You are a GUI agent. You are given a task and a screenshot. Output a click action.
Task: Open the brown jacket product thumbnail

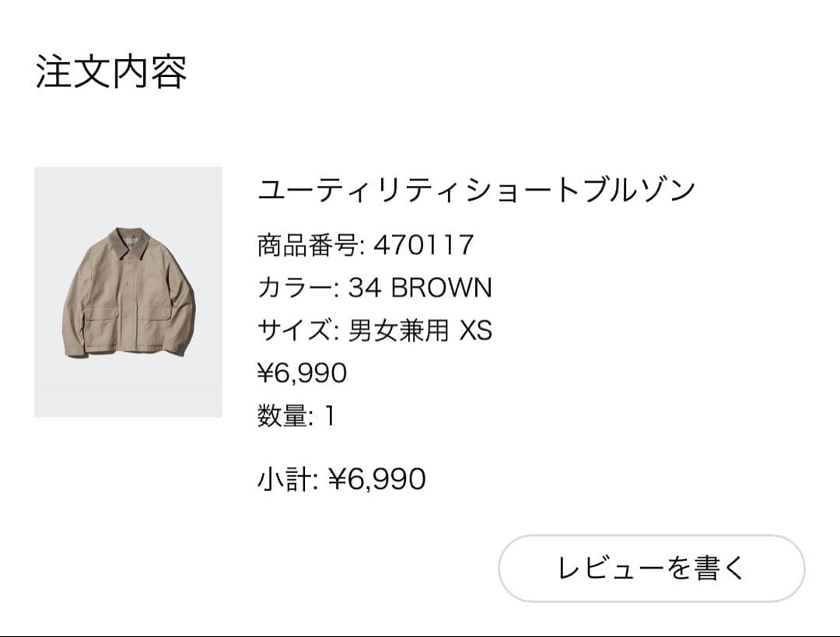(128, 292)
